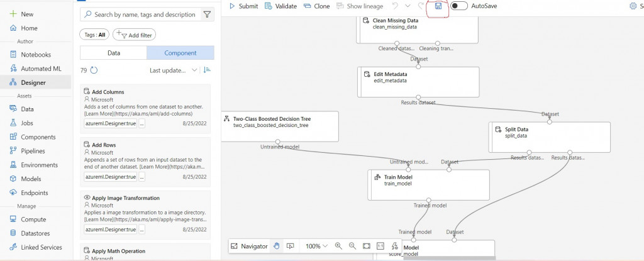Click the zoom out magnifier
The height and width of the screenshot is (261, 644).
(352, 246)
